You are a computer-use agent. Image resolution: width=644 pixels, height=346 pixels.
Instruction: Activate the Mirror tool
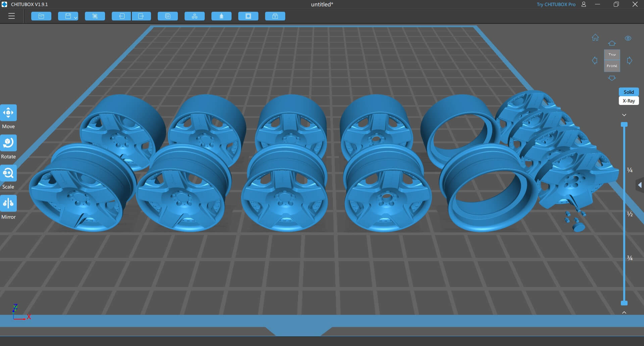point(8,204)
